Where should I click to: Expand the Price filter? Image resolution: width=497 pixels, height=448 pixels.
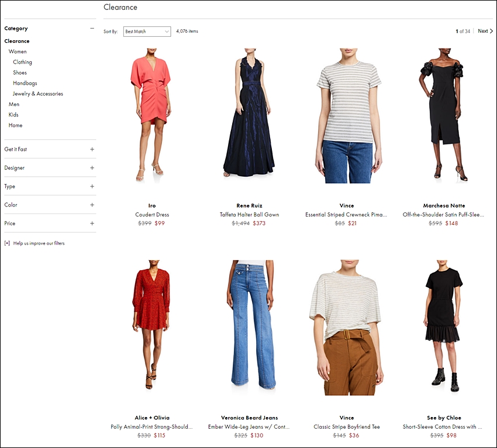92,223
